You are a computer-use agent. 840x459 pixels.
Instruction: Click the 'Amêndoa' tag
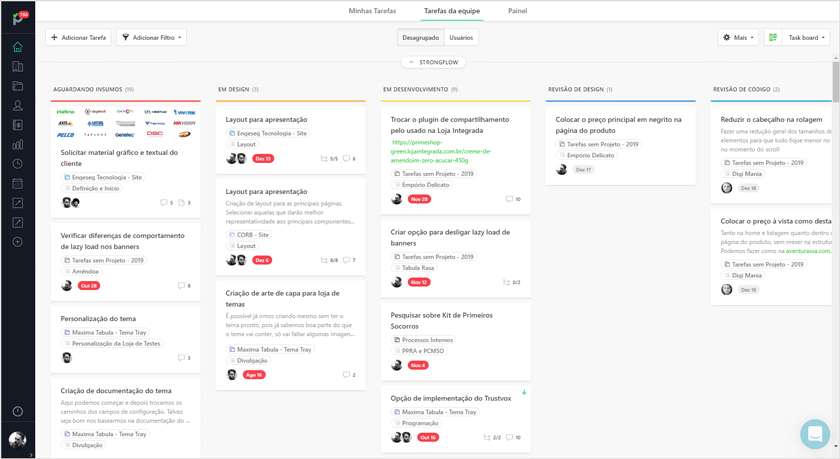tap(81, 272)
